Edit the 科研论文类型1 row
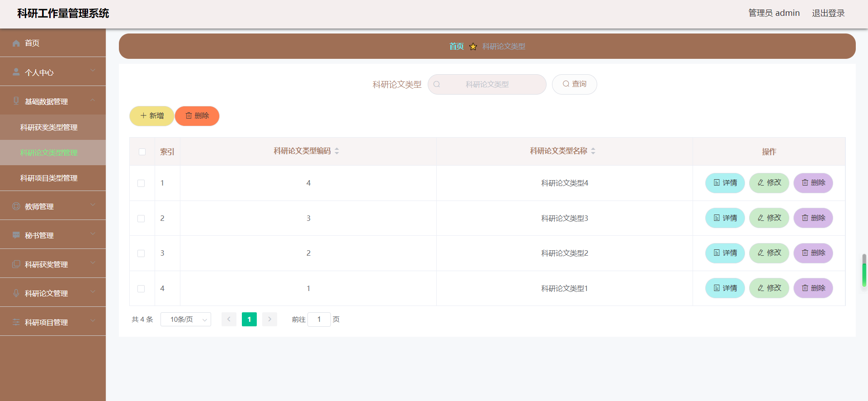 (769, 288)
